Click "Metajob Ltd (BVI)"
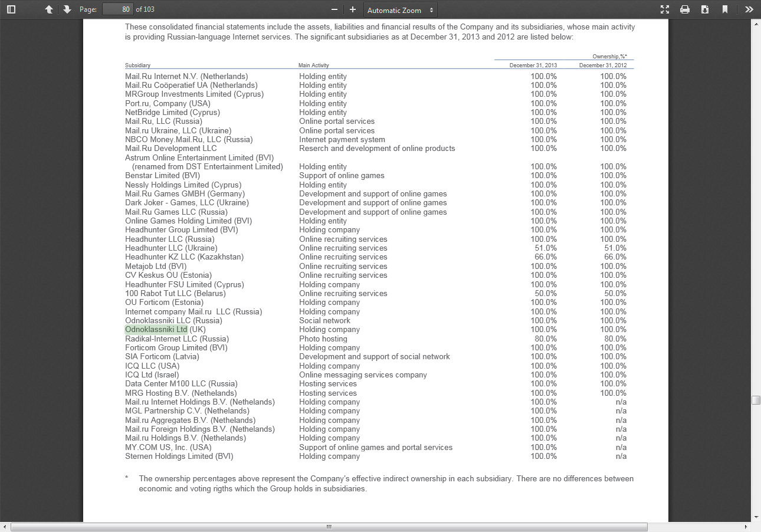This screenshot has width=761, height=532. pyautogui.click(x=156, y=267)
